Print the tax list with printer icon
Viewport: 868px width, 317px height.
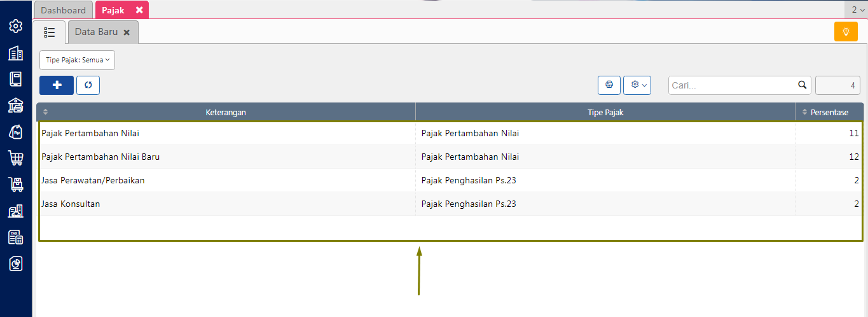[x=609, y=85]
